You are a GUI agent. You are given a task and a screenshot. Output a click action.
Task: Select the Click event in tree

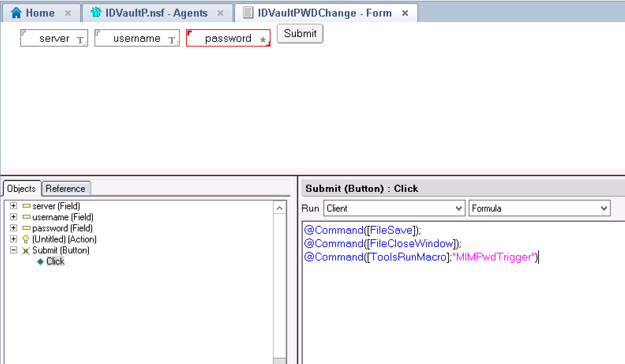point(55,261)
